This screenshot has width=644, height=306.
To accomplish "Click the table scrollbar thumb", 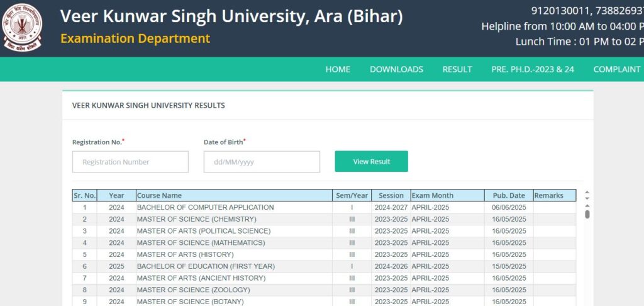I will click(587, 214).
